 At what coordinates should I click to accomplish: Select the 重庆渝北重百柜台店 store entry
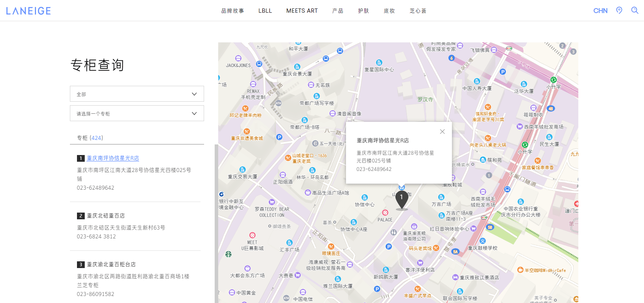(111, 265)
